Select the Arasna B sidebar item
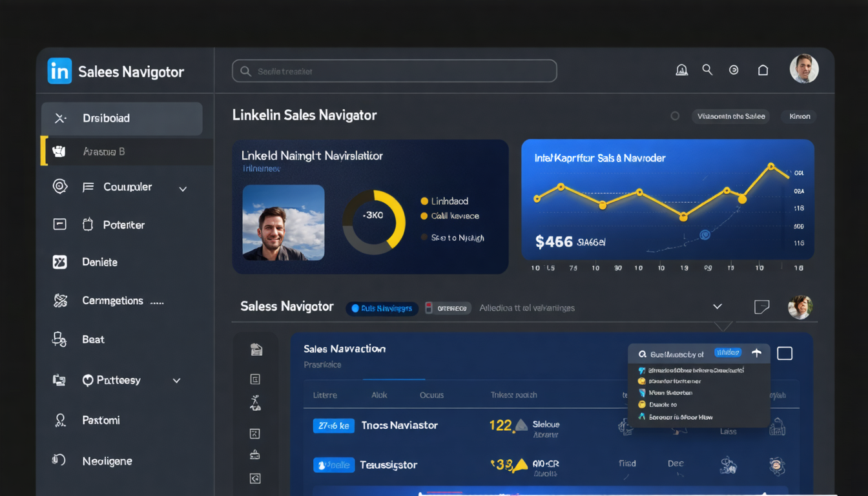The height and width of the screenshot is (496, 868). (127, 152)
